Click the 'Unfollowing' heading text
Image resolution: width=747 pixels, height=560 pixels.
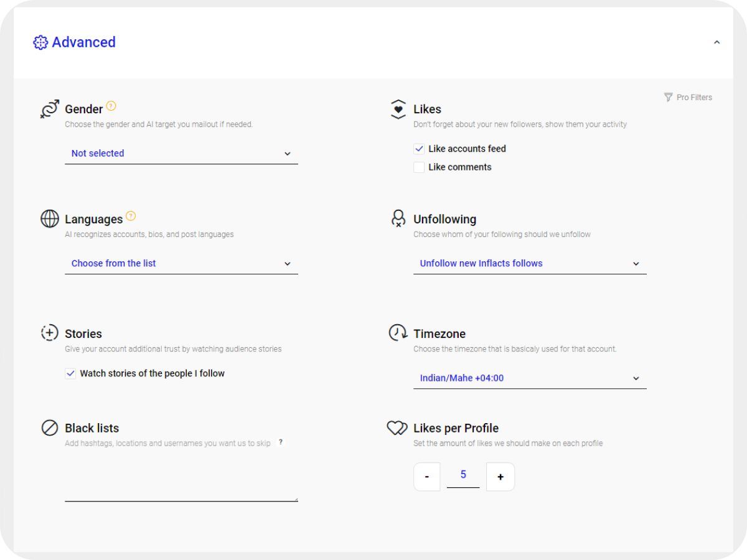pos(444,220)
